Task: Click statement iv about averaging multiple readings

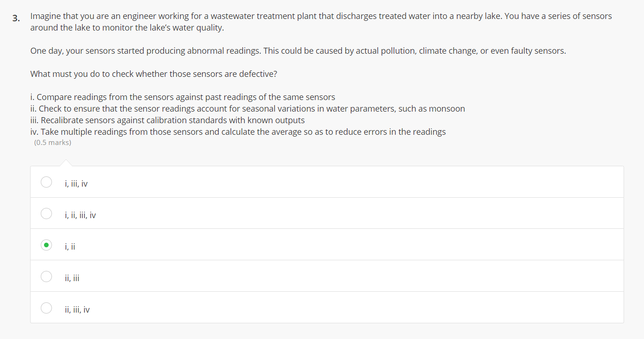Action: [238, 132]
